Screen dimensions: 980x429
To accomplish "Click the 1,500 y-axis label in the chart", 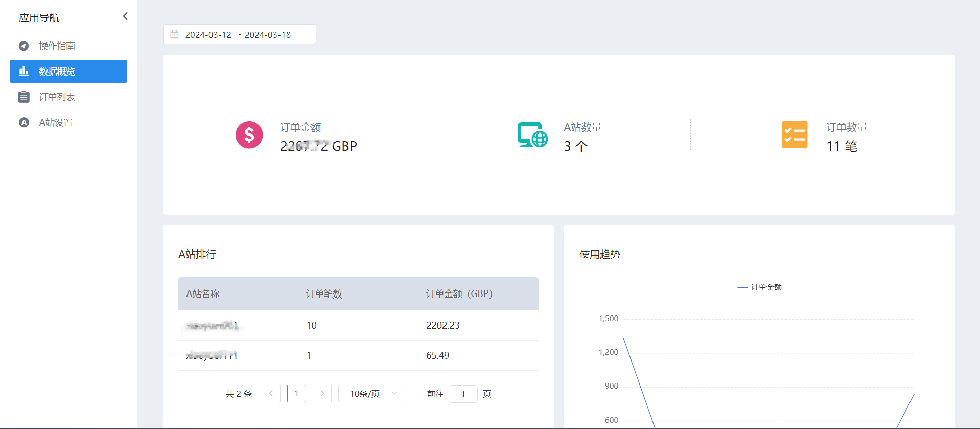I will tap(608, 319).
